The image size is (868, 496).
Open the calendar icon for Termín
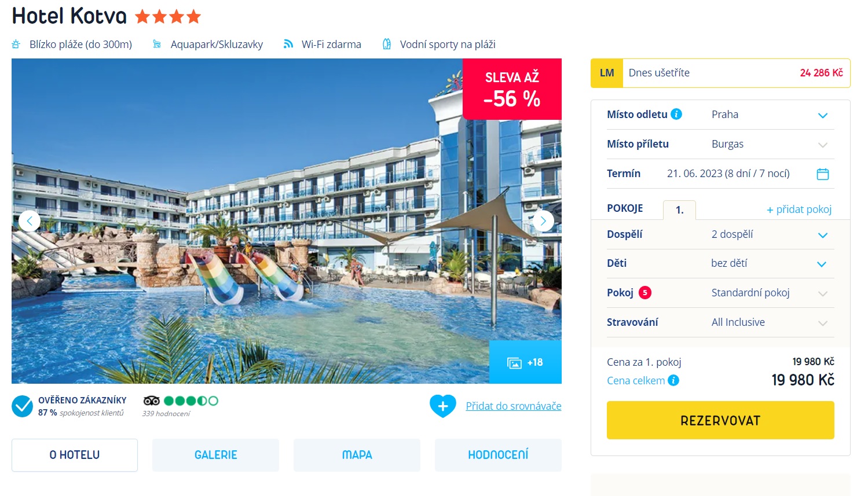pos(823,174)
